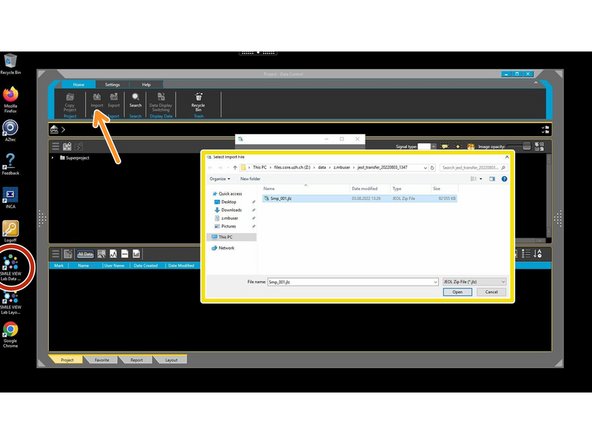
Task: Switch to the Favorite bottom tab
Action: pyautogui.click(x=102, y=360)
